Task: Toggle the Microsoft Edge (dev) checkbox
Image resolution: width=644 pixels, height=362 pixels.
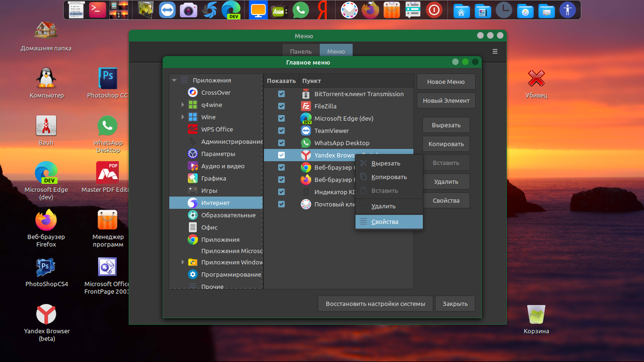Action: [281, 119]
